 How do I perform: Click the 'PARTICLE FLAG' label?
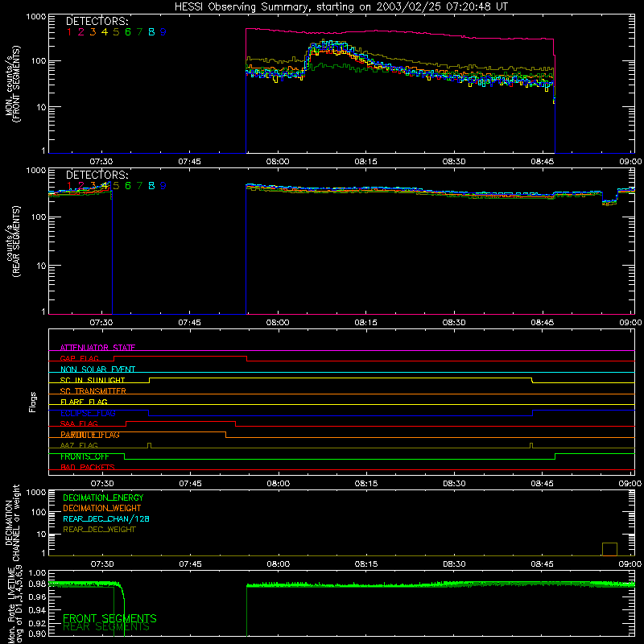tap(90, 435)
